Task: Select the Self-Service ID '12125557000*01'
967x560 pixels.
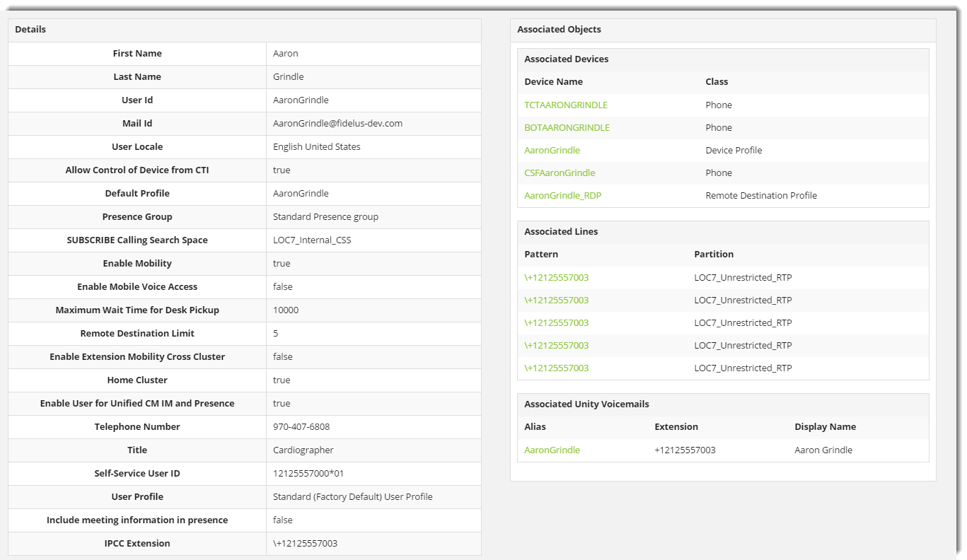Action: [x=308, y=473]
